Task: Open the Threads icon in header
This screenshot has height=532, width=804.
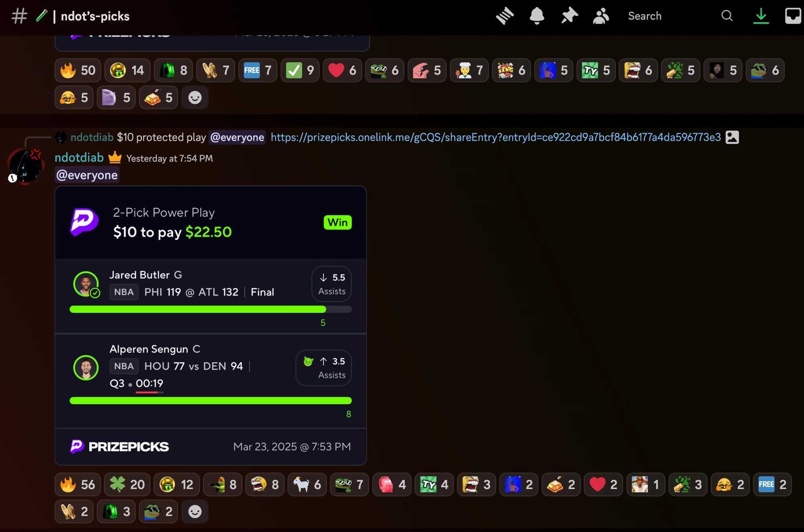Action: (505, 16)
